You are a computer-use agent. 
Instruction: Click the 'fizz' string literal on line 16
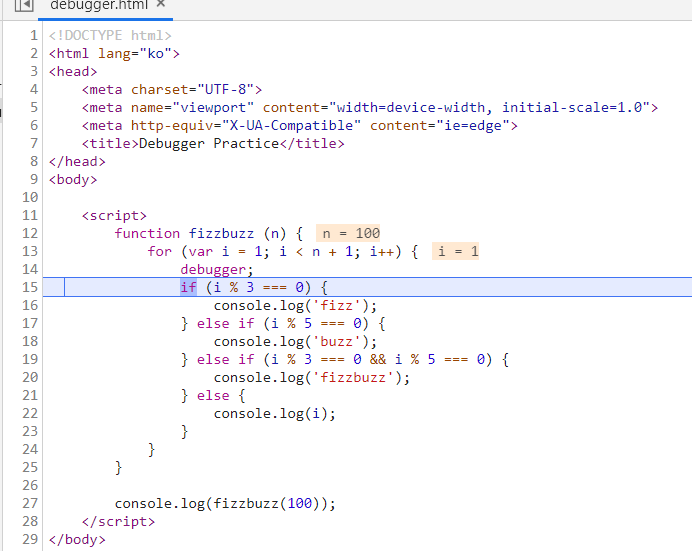336,305
